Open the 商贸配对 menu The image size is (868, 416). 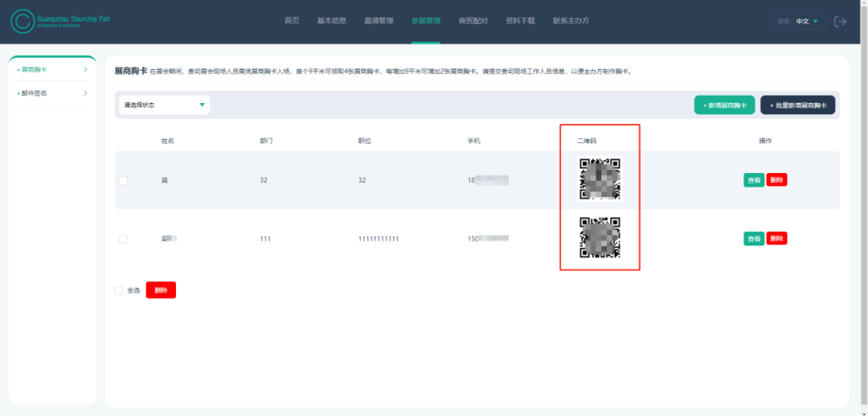pyautogui.click(x=473, y=21)
